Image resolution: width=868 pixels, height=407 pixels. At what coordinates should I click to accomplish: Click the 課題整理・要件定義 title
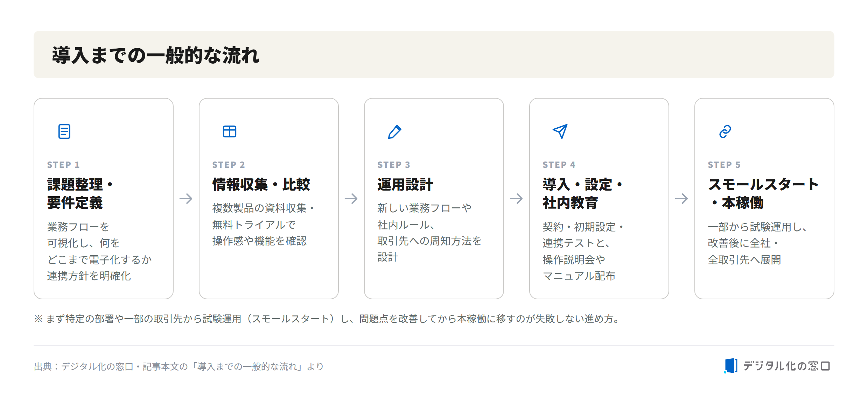[80, 193]
